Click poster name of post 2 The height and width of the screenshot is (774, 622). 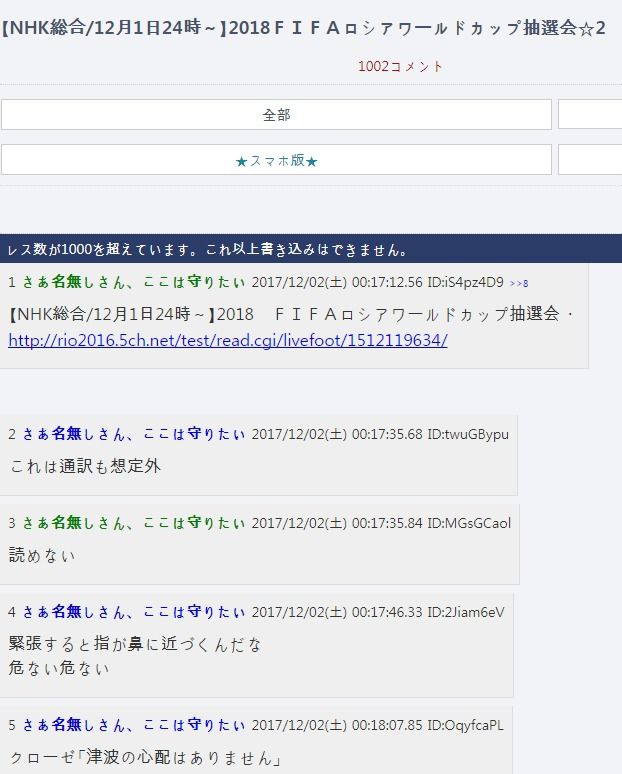134,434
